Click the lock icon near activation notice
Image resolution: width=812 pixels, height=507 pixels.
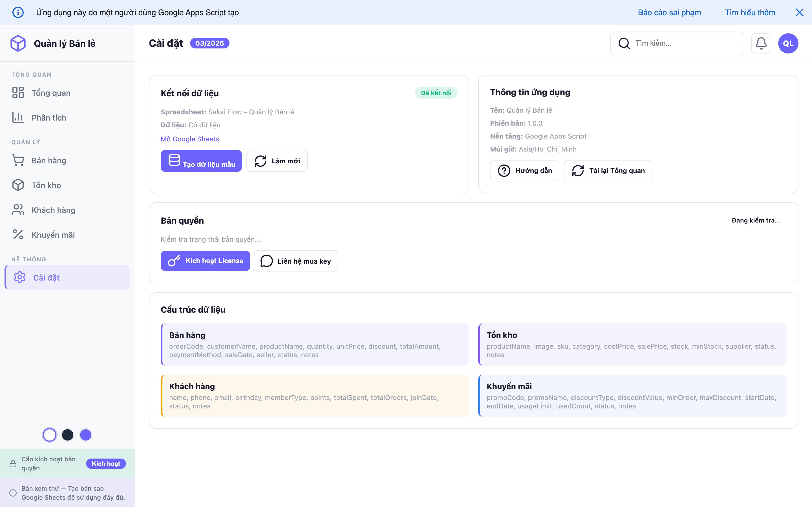tap(13, 464)
